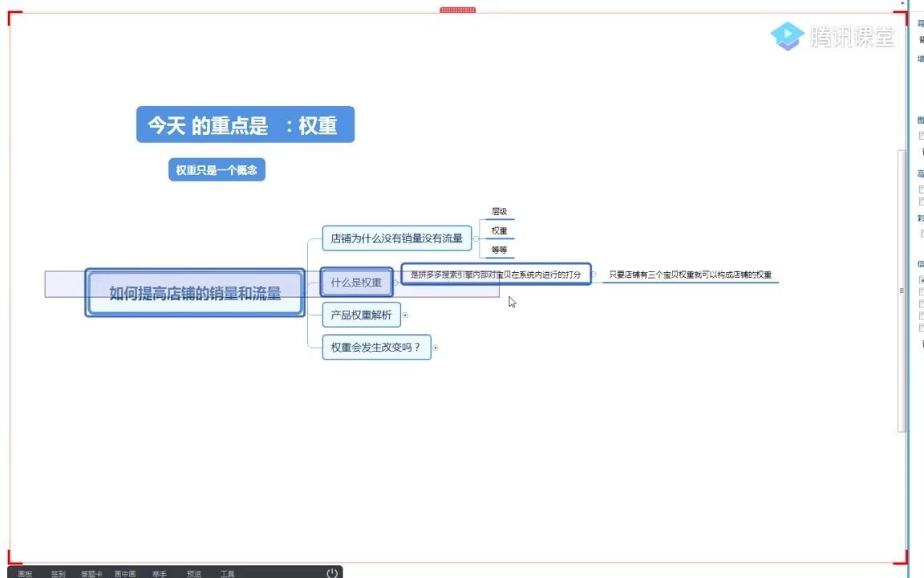Open the 画中画 item in the bottom toolbar
Screen dimensions: 924x578
(x=125, y=574)
